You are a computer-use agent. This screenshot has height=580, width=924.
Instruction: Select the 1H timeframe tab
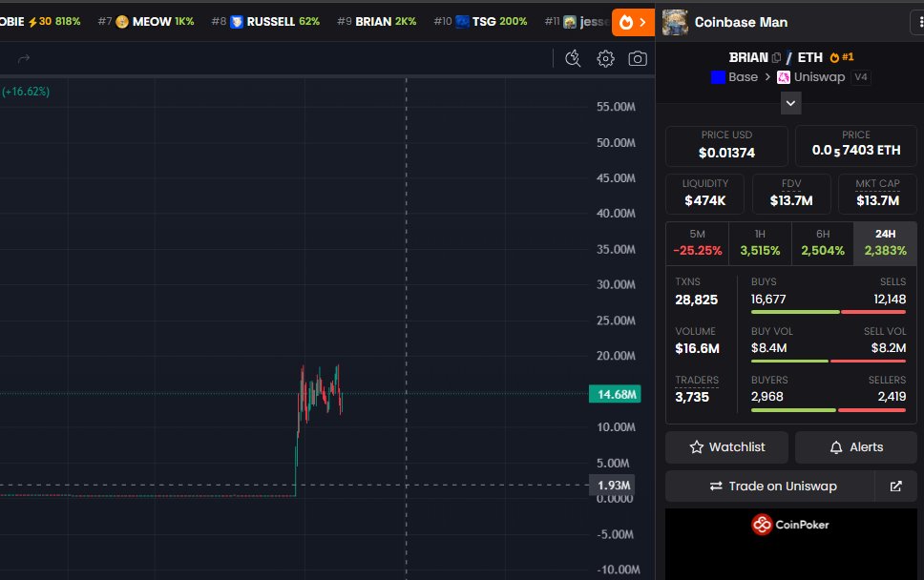(x=760, y=243)
